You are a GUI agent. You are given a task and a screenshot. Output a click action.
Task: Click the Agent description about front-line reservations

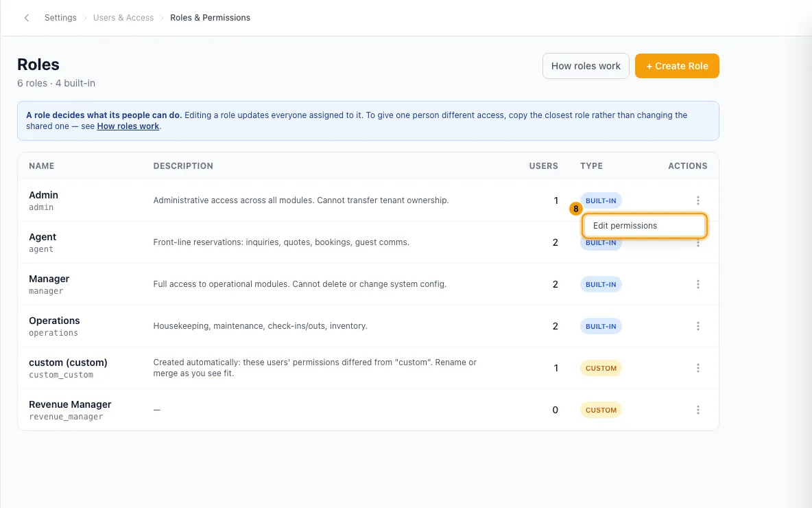click(x=281, y=242)
